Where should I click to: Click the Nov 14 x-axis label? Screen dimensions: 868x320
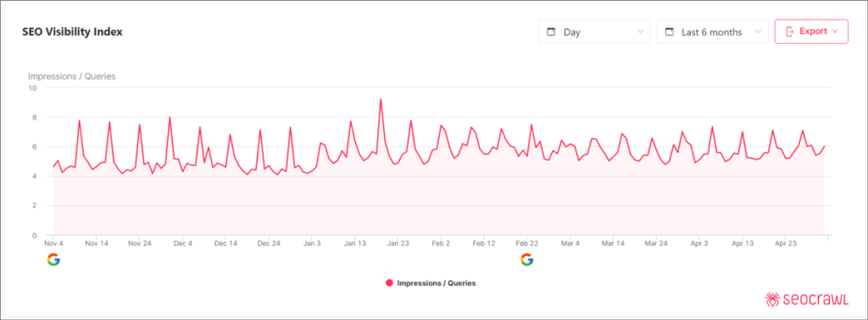(x=97, y=243)
